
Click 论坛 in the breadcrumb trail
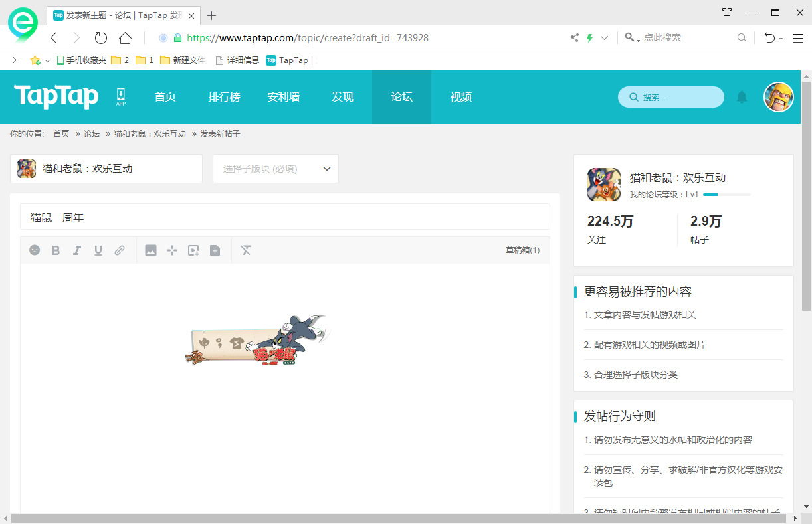(x=92, y=134)
